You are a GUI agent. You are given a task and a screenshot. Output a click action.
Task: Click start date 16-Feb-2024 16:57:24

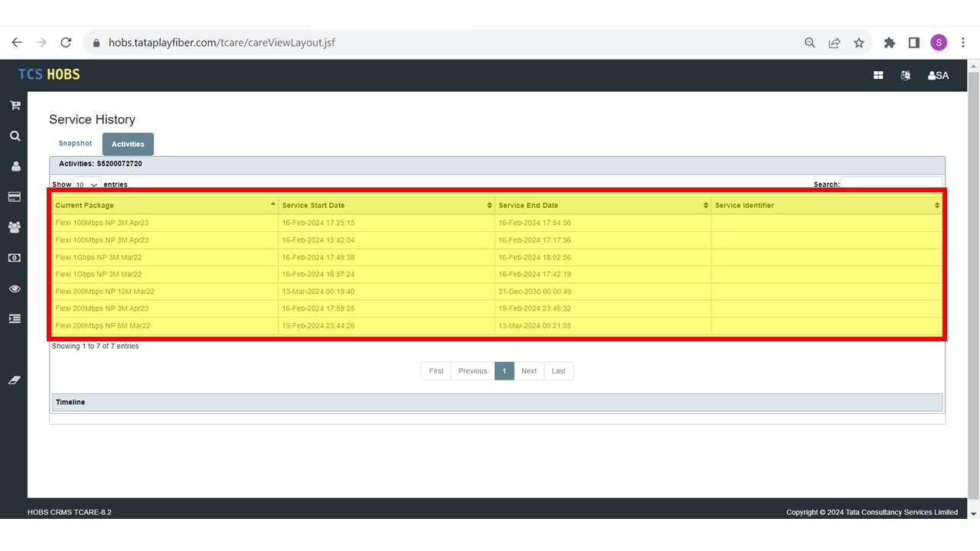(318, 274)
